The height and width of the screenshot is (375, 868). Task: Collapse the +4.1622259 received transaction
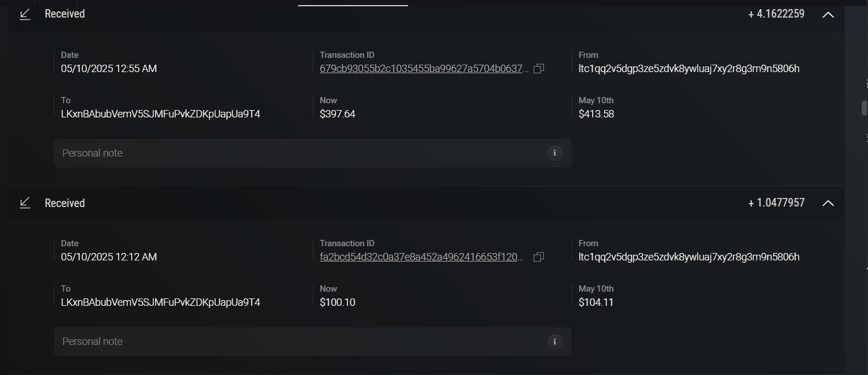[828, 15]
